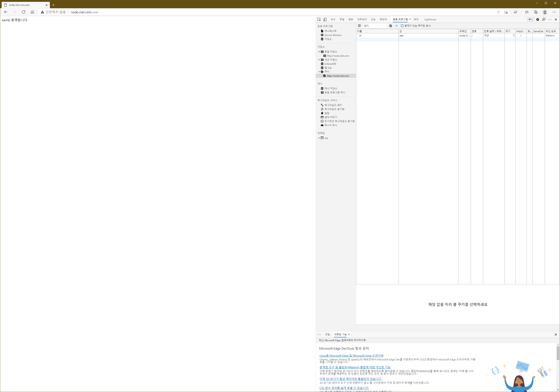Open the Lighthouse tab
This screenshot has width=560, height=392.
point(430,19)
